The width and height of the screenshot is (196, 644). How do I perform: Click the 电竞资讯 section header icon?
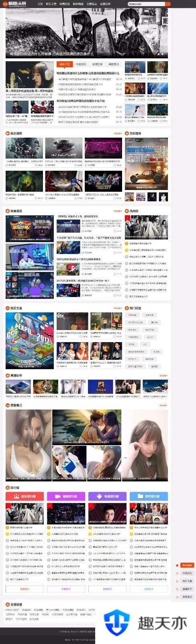coord(7,211)
